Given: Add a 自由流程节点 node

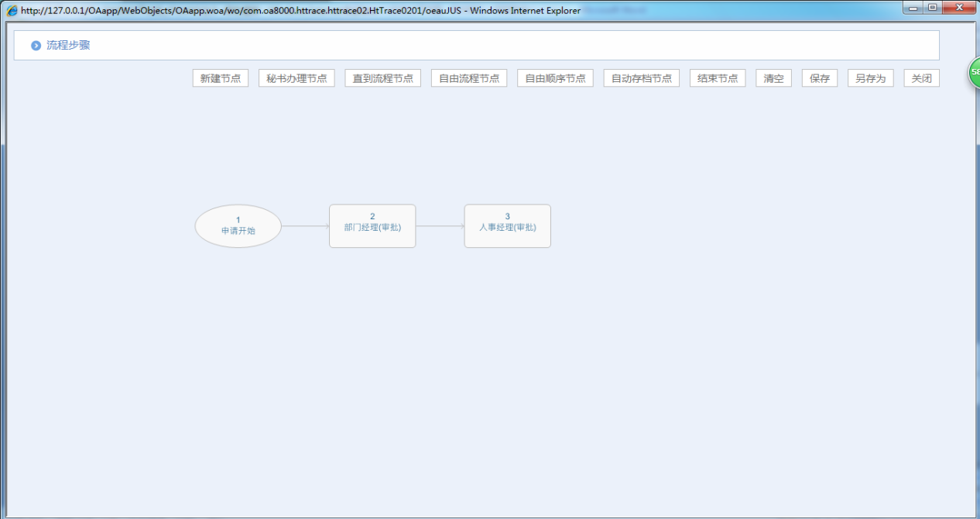Looking at the screenshot, I should click(x=469, y=78).
